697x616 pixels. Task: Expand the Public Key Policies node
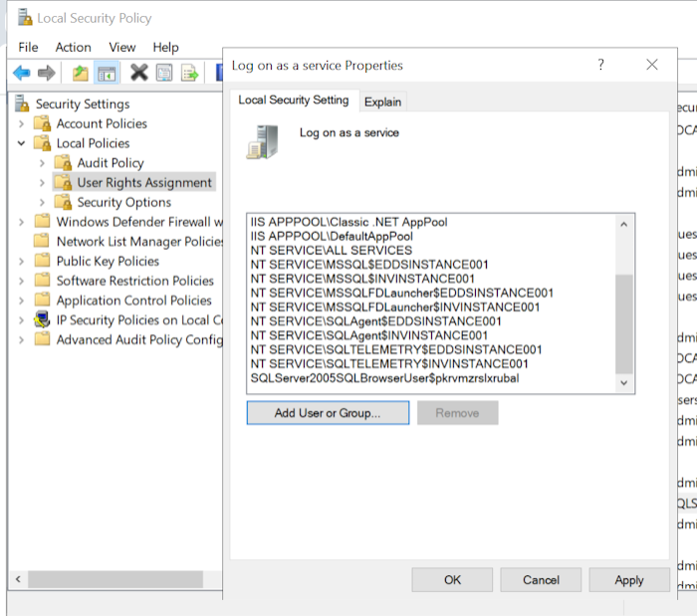21,261
